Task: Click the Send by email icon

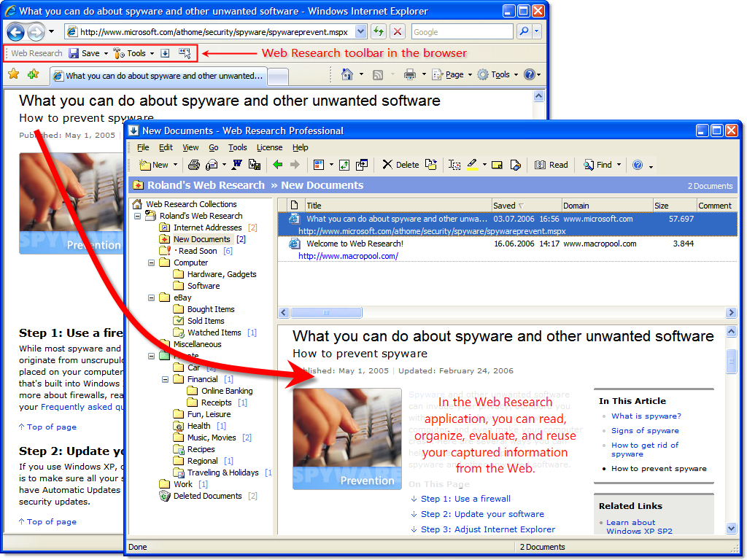Action: (x=212, y=165)
